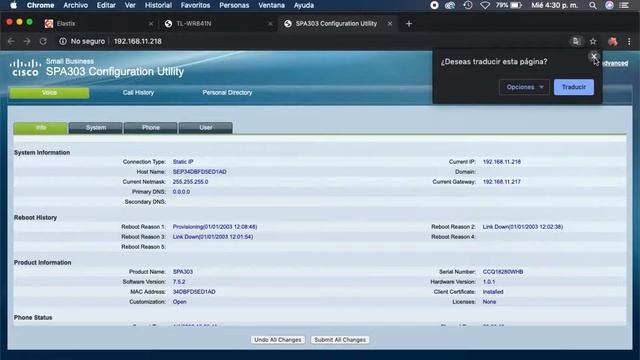
Task: Click the Static IP connection type value
Action: pos(183,162)
